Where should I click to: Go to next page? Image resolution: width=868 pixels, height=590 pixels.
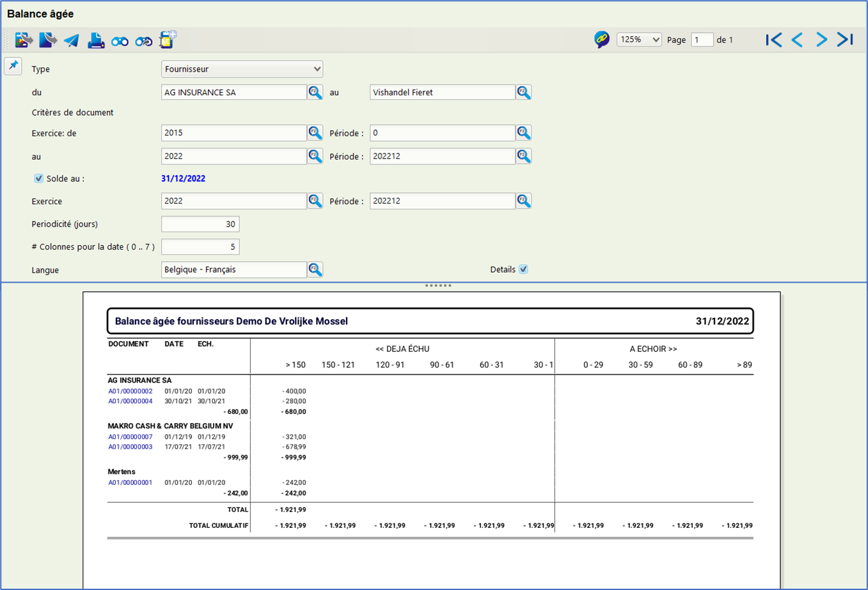821,40
